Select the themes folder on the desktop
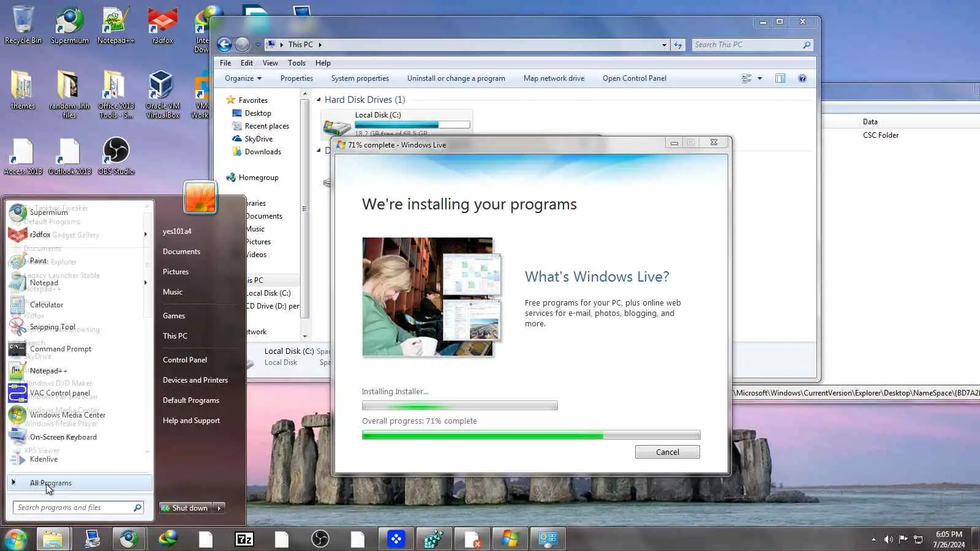 23,90
